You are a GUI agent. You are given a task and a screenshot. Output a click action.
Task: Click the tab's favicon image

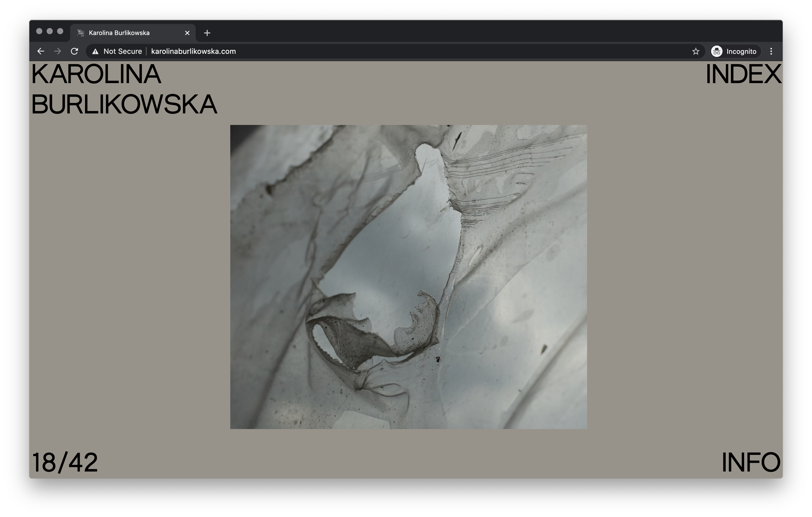(x=81, y=33)
